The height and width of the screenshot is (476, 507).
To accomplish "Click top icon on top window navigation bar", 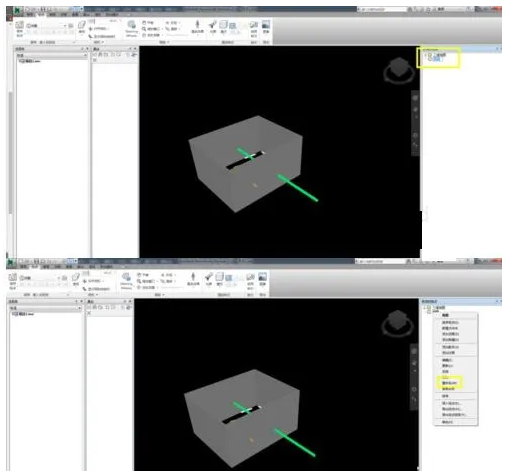I will [415, 98].
